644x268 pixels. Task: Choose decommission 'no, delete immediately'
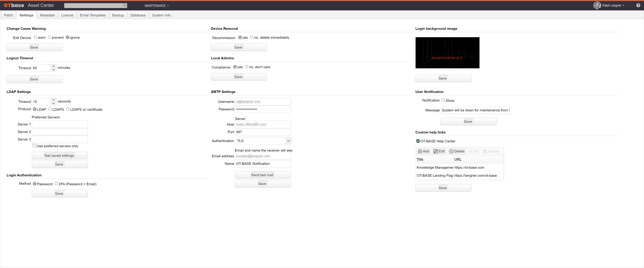(x=252, y=37)
